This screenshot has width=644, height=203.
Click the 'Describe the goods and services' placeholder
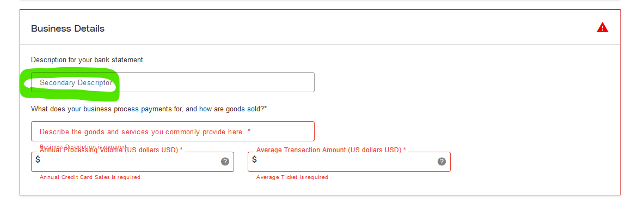click(x=145, y=132)
